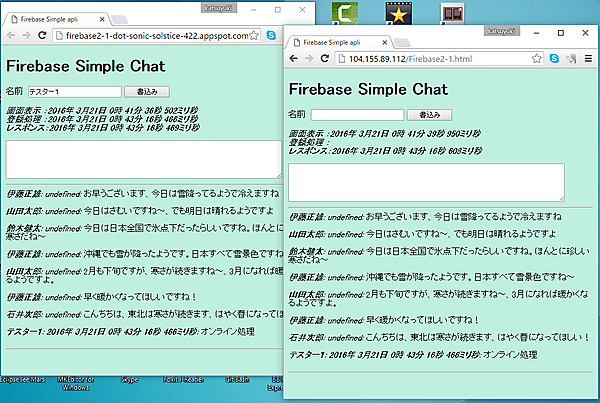This screenshot has width=600, height=403.
Task: Open the Chrome hamburger menu in right window
Action: click(x=589, y=59)
